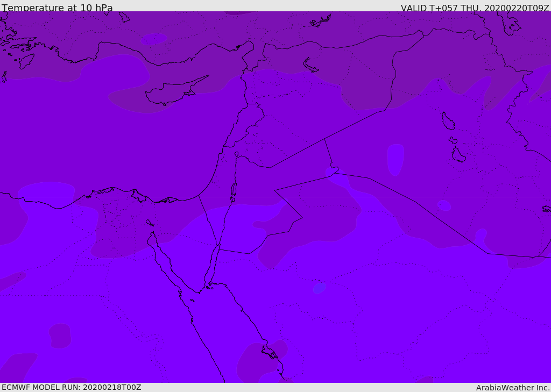The image size is (551, 392).
Task: Click the ECMWF MODEL RUN label
Action: (71, 387)
